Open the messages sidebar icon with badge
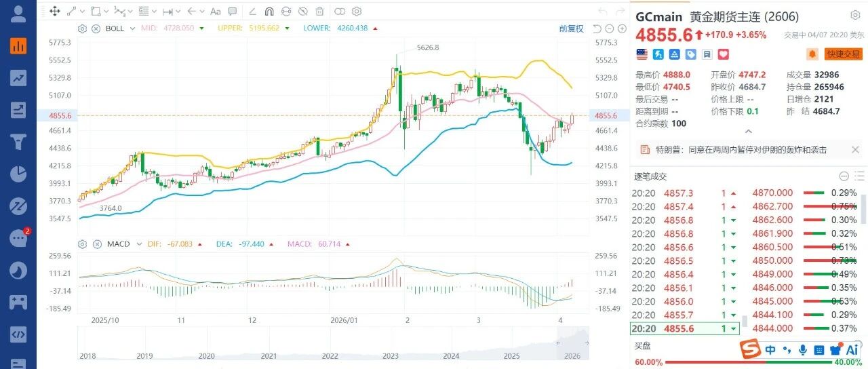 [x=18, y=237]
